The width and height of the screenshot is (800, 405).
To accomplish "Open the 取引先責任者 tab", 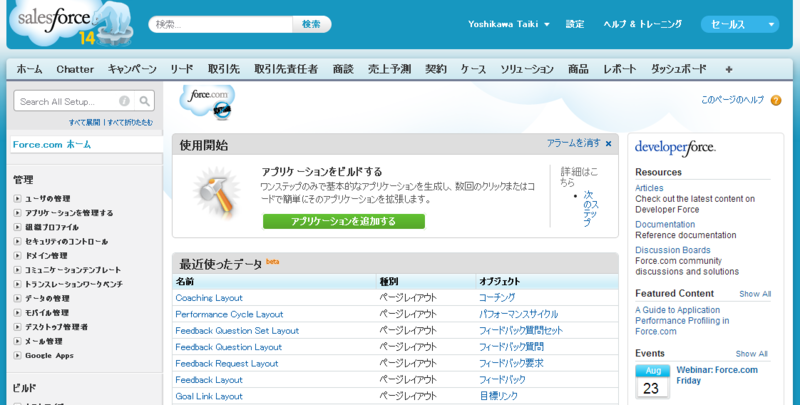I will tap(286, 69).
